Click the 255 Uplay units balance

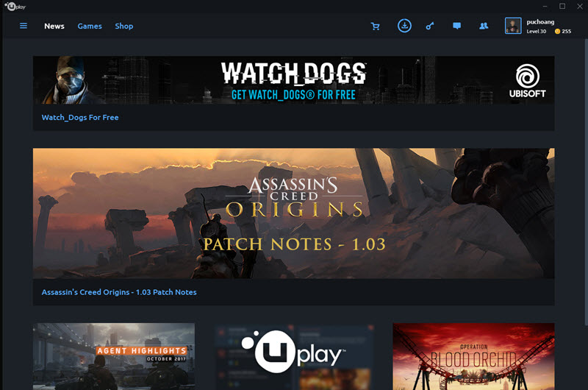click(566, 31)
